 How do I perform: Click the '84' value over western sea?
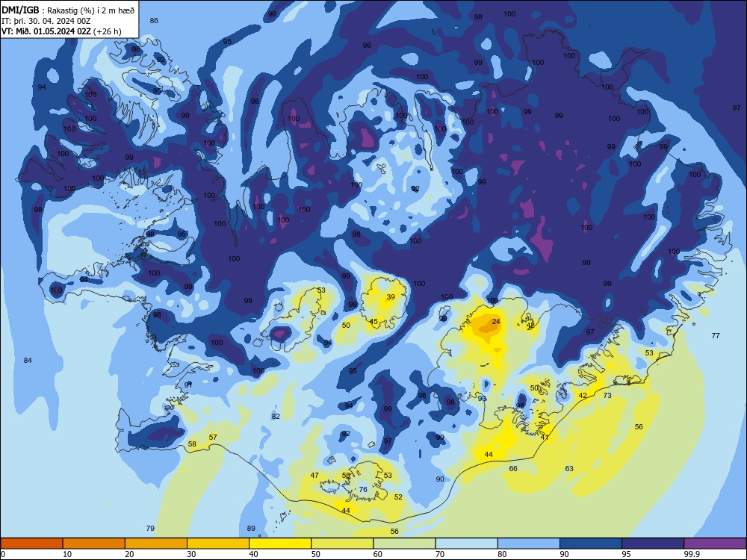(x=28, y=361)
